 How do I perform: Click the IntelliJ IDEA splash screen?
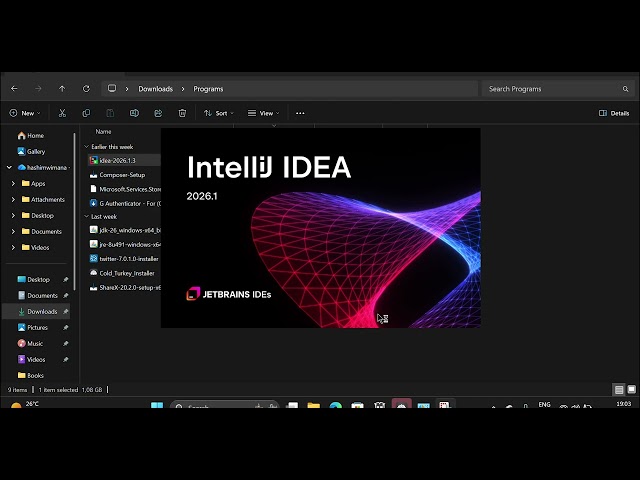[321, 228]
